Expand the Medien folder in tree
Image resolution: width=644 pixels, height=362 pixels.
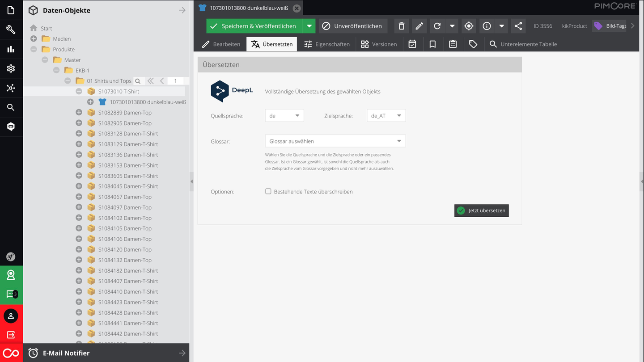tap(34, 39)
